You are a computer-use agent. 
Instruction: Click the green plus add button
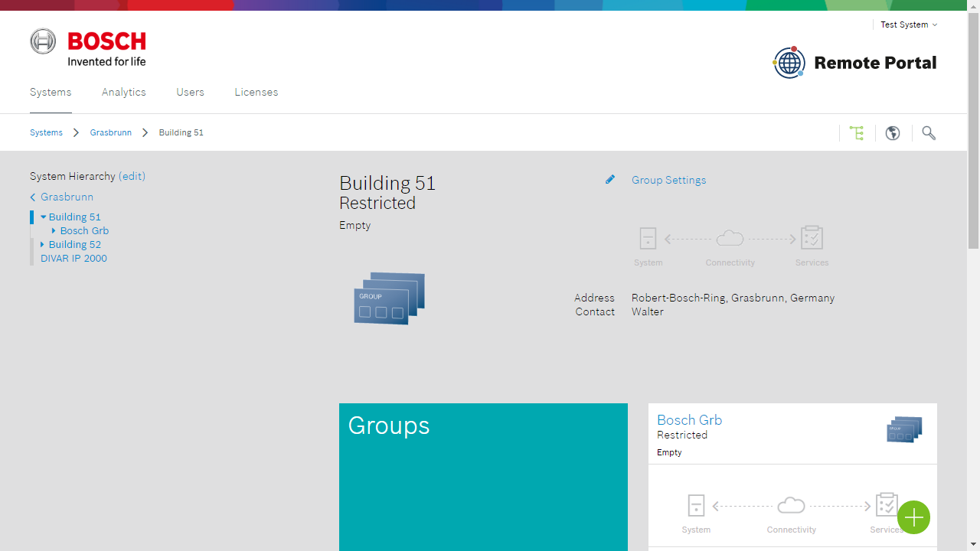point(913,518)
